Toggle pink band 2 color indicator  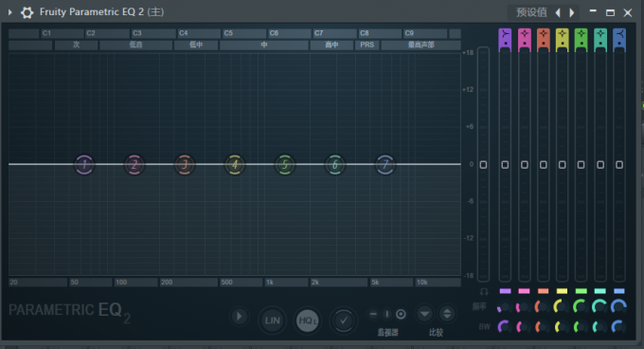(524, 291)
